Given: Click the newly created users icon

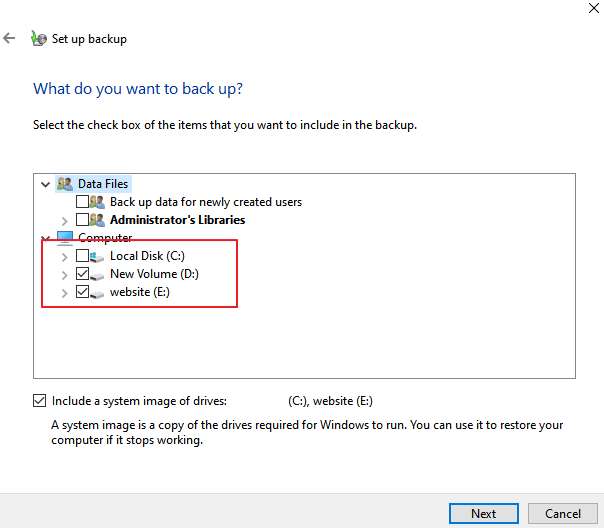Looking at the screenshot, I should (x=98, y=202).
